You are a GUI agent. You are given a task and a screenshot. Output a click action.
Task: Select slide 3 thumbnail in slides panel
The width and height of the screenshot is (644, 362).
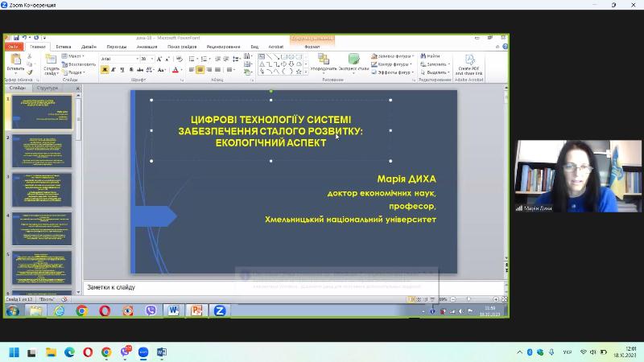click(x=41, y=190)
